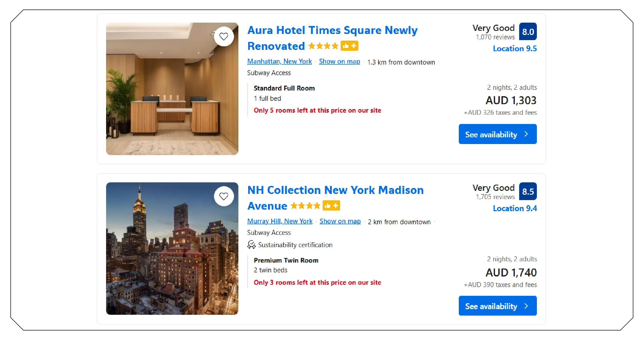Click the star rating of NH Collection
Screen dimensions: 644x340
coord(306,205)
